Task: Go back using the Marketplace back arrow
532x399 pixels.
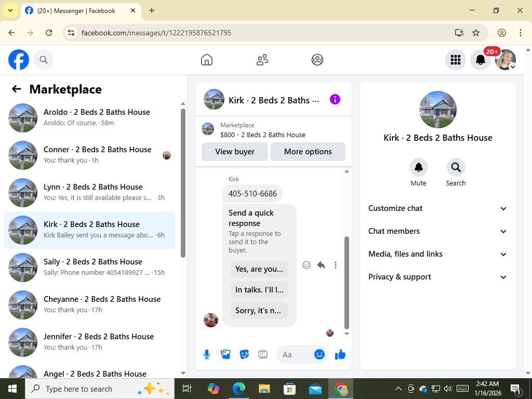Action: 17,89
